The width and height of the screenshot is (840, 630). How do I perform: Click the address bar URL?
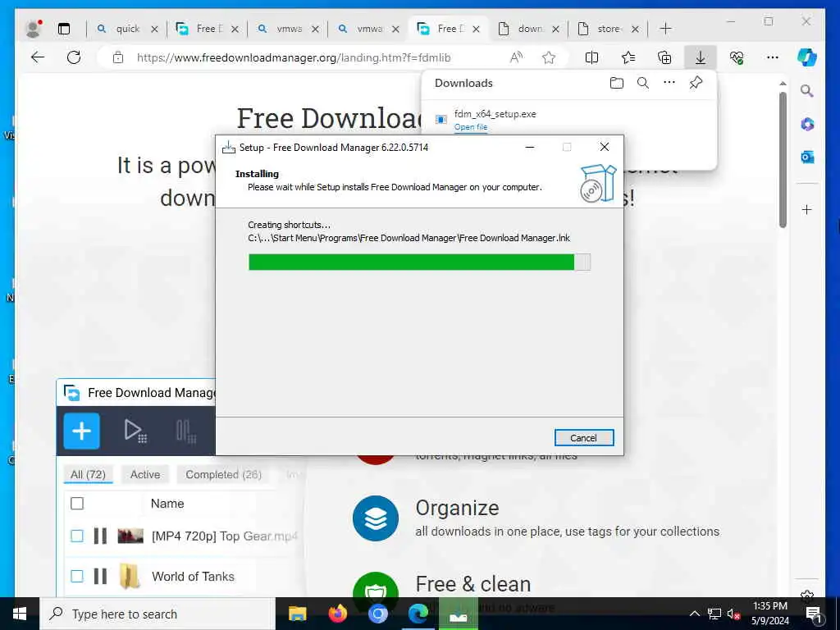[294, 57]
